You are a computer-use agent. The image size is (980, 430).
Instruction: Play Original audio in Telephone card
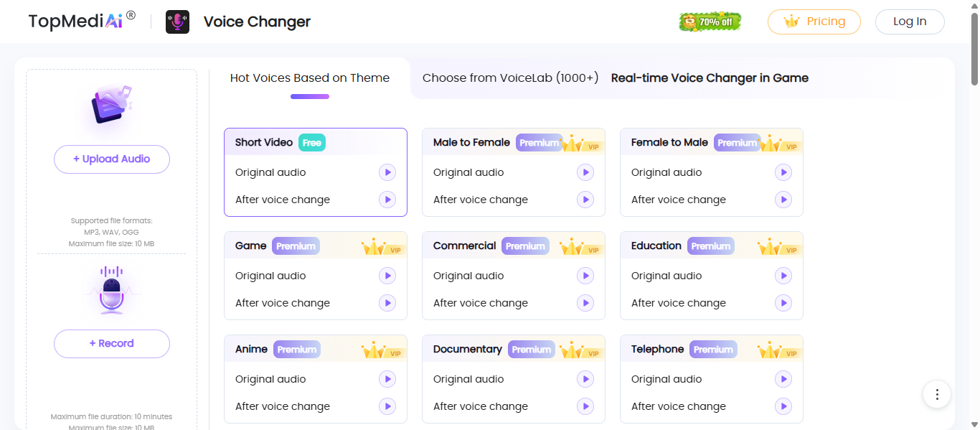tap(783, 379)
